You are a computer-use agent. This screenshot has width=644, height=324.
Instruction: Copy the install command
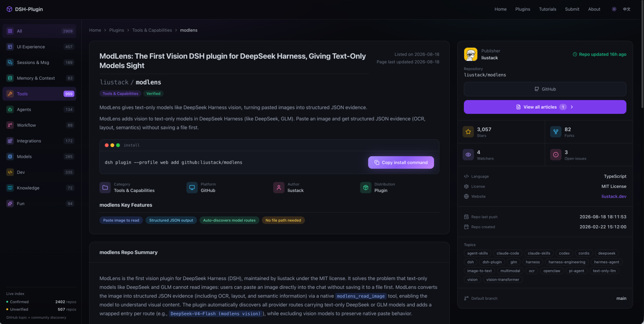401,163
